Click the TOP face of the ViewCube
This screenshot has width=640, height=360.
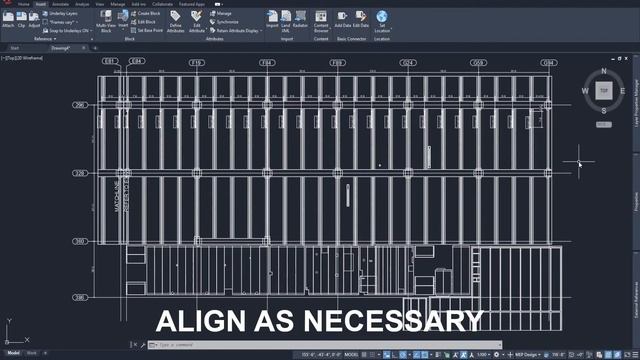(604, 91)
